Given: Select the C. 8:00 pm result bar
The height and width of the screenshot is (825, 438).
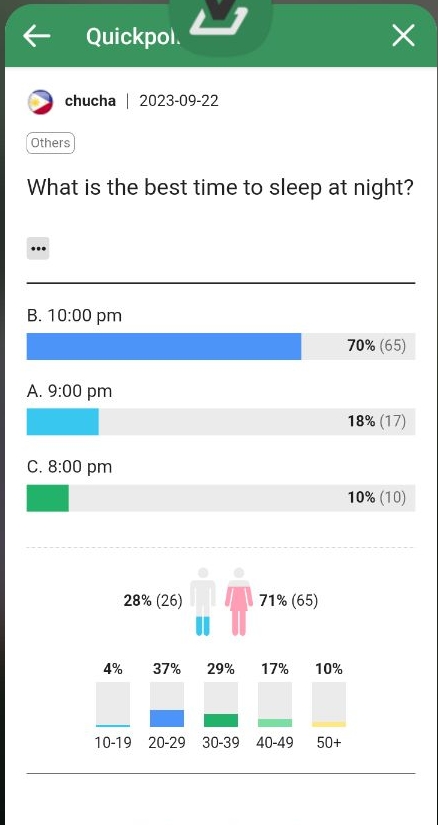Looking at the screenshot, I should point(221,498).
